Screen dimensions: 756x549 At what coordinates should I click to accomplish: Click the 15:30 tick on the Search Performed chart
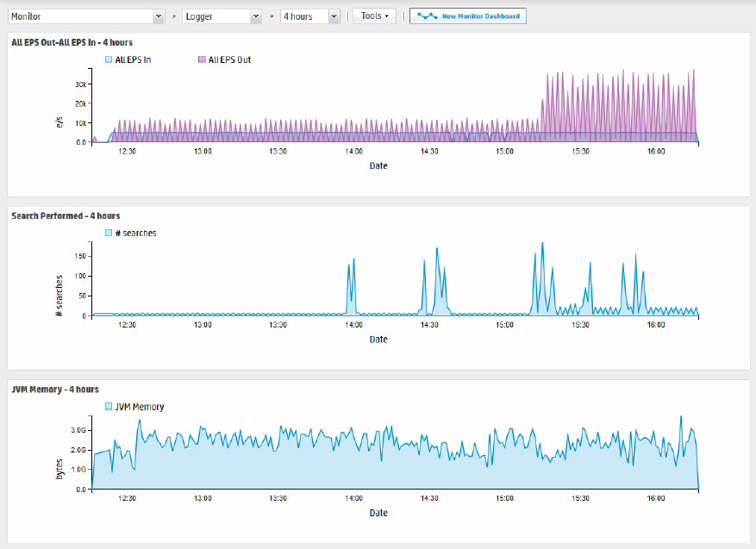tap(580, 325)
